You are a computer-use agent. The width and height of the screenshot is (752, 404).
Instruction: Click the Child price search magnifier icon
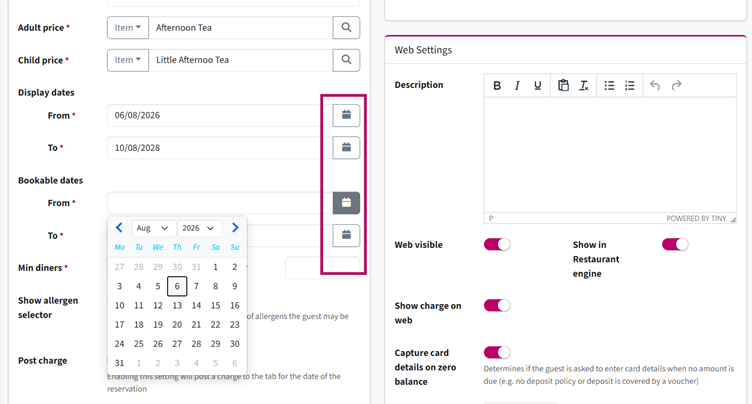pyautogui.click(x=346, y=60)
